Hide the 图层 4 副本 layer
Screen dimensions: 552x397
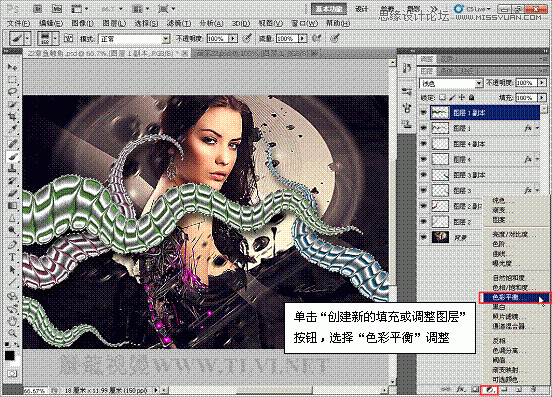click(x=424, y=144)
